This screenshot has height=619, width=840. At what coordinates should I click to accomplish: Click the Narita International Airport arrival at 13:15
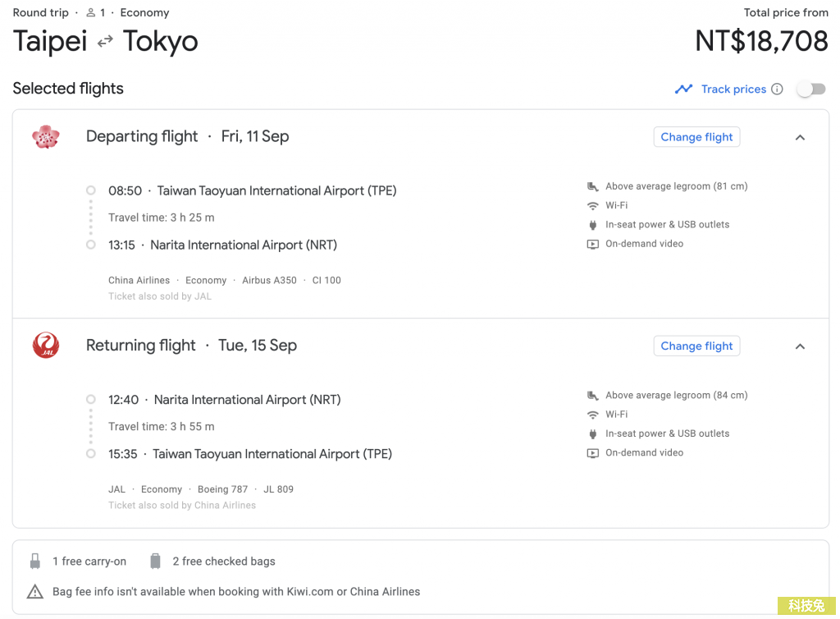point(243,245)
